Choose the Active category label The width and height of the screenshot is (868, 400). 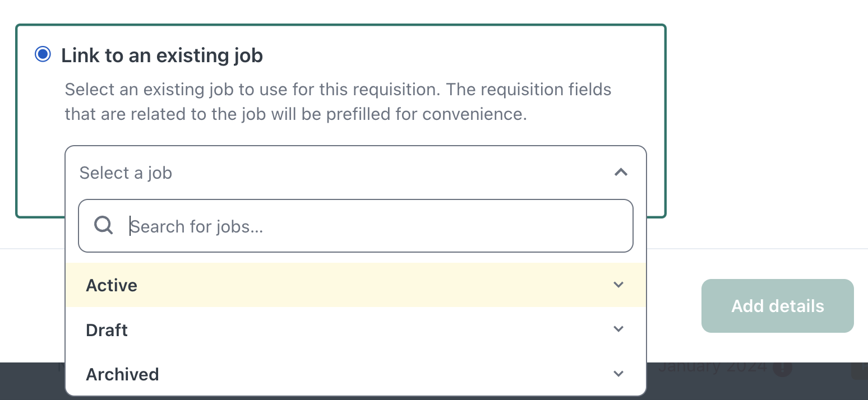tap(112, 285)
